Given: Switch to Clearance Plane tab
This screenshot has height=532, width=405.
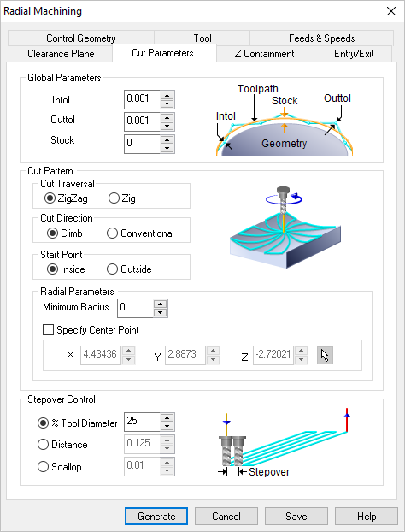Looking at the screenshot, I should tap(61, 54).
